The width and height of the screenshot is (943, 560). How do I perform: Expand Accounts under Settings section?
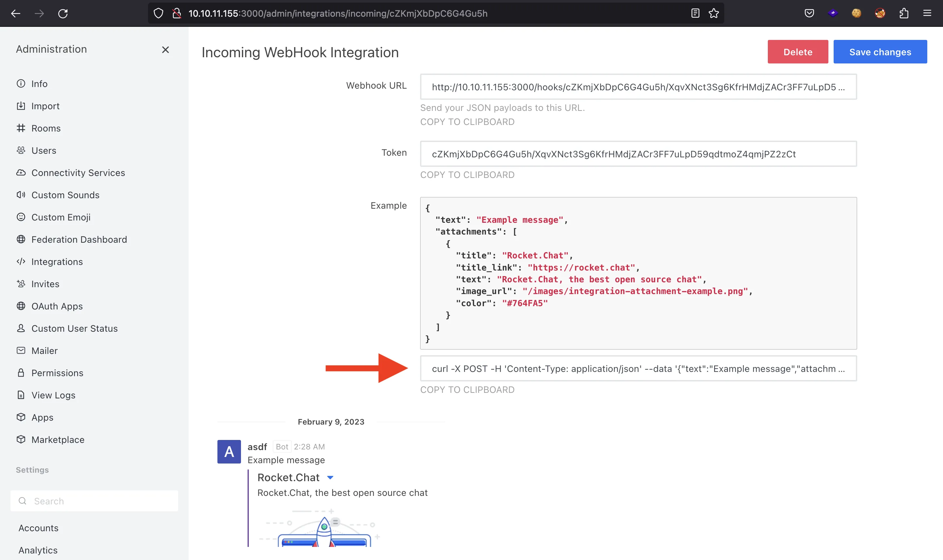pos(38,527)
